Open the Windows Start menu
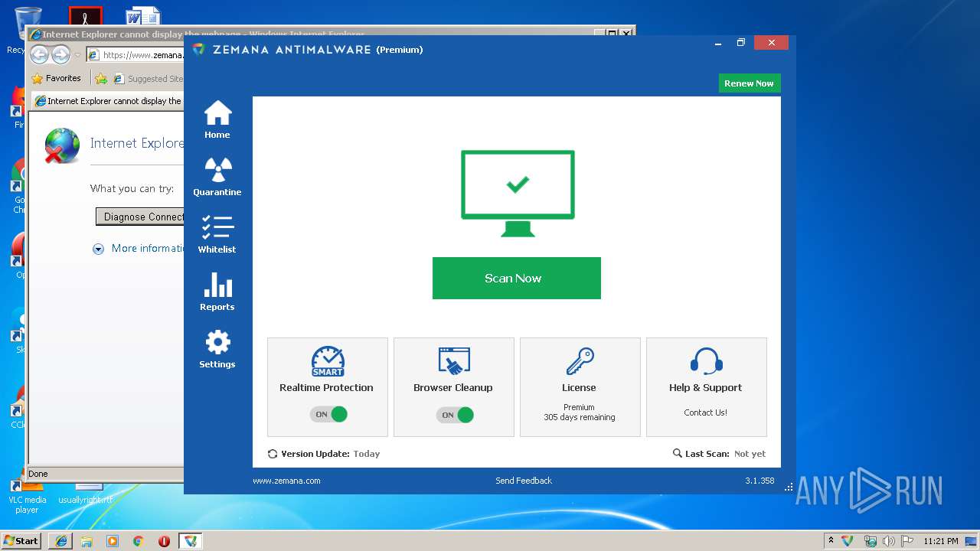Viewport: 980px width, 551px height. [x=21, y=540]
